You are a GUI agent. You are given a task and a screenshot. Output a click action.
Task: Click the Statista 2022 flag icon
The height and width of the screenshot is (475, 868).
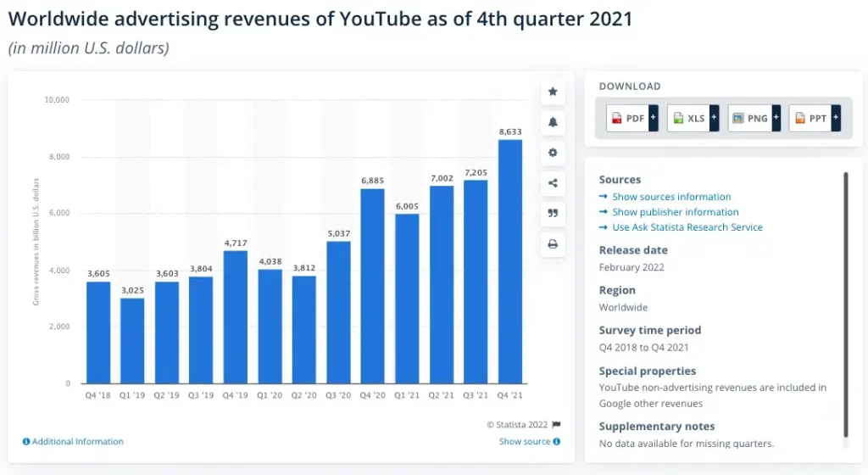(x=557, y=425)
